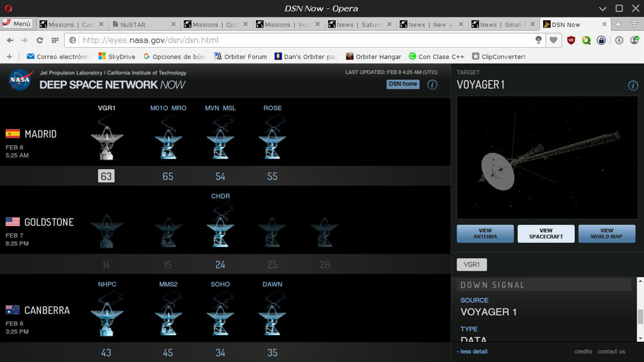Click View World Map button

point(607,234)
